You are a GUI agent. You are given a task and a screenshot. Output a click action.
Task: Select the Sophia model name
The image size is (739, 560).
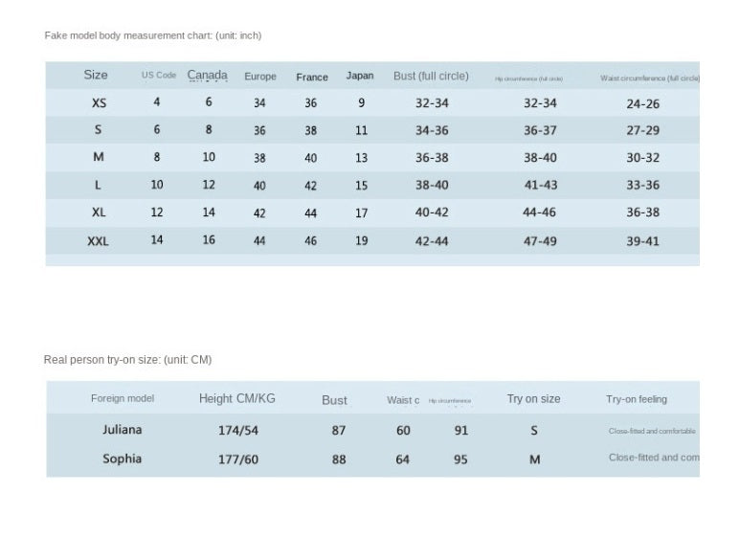pos(123,459)
